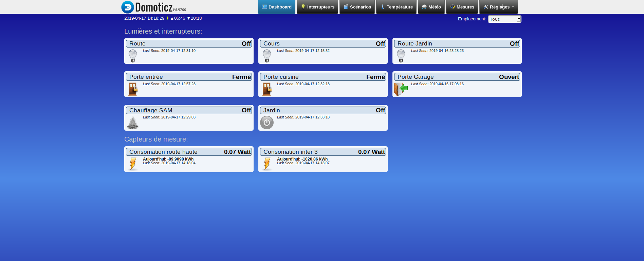Click the Capteurs de mesure heading
This screenshot has width=644, height=261.
coord(156,139)
